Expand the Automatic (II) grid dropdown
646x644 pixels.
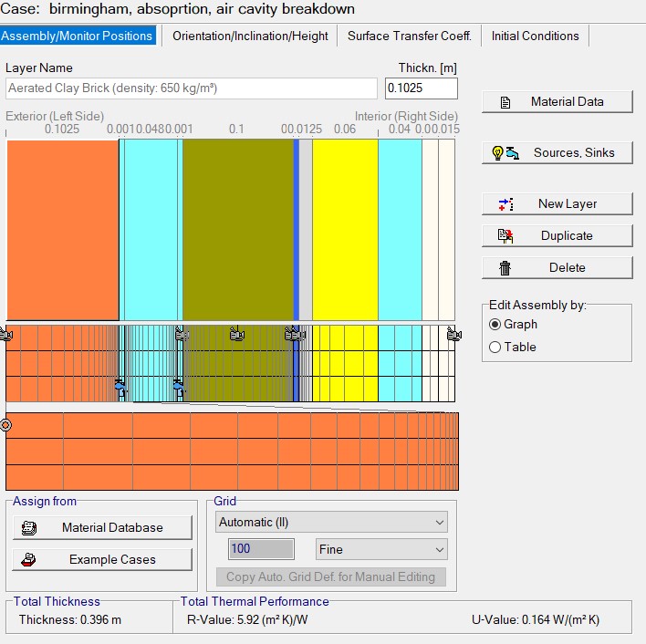(x=331, y=523)
